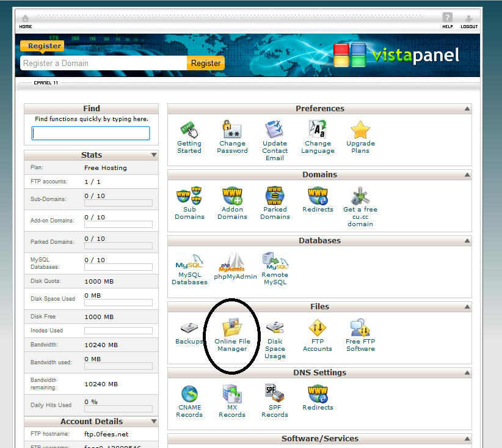502x448 pixels.
Task: Open Change Language settings
Action: click(x=318, y=137)
